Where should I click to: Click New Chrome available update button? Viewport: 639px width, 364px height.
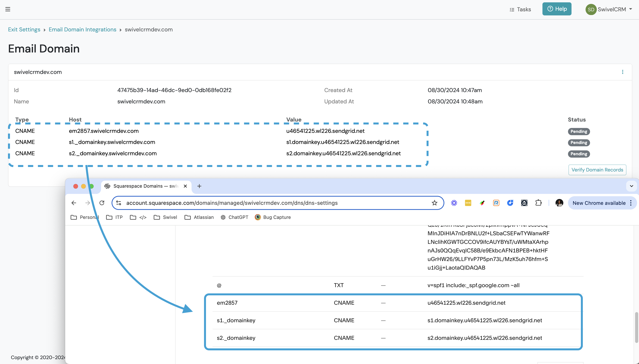click(599, 203)
